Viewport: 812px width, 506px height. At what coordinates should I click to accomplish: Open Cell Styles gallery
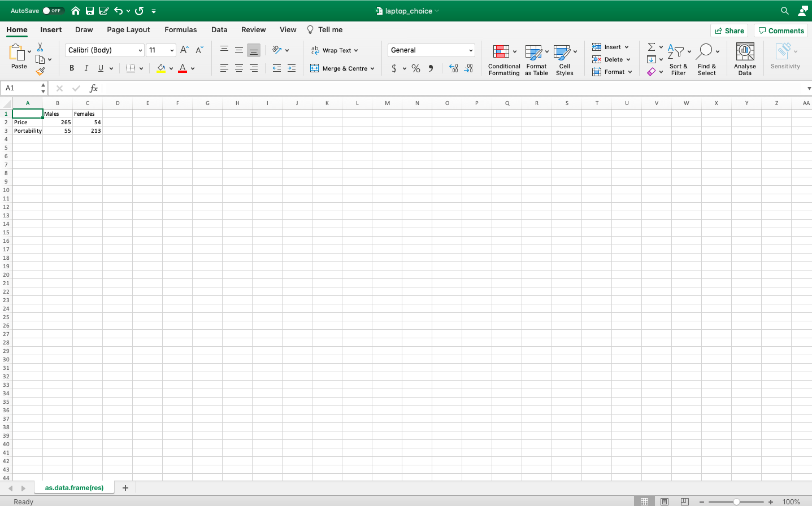(565, 59)
